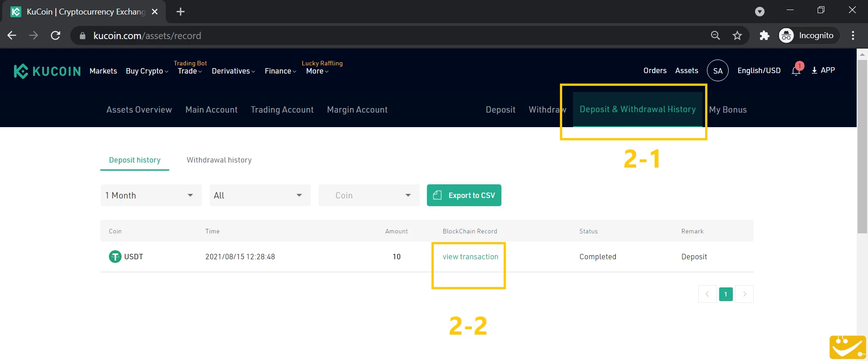The height and width of the screenshot is (361, 868).
Task: Click the Completed status cell
Action: [x=598, y=257]
